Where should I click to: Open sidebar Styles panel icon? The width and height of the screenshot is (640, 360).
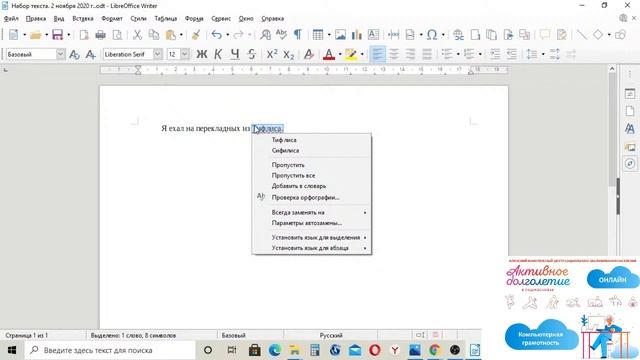tap(630, 129)
